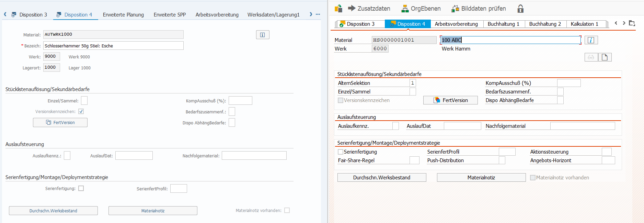Image resolution: width=644 pixels, height=223 pixels.
Task: Focus Nachfolgematerial field in left panel
Action: (254, 156)
